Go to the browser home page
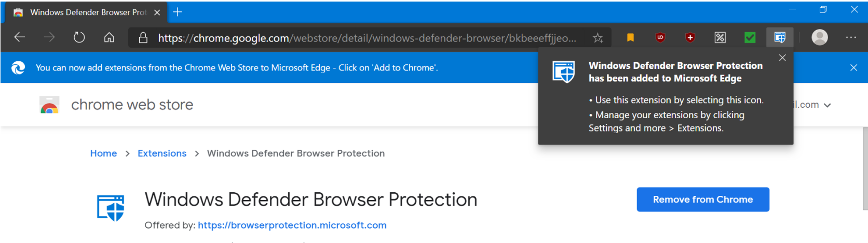The width and height of the screenshot is (868, 243). pos(109,37)
